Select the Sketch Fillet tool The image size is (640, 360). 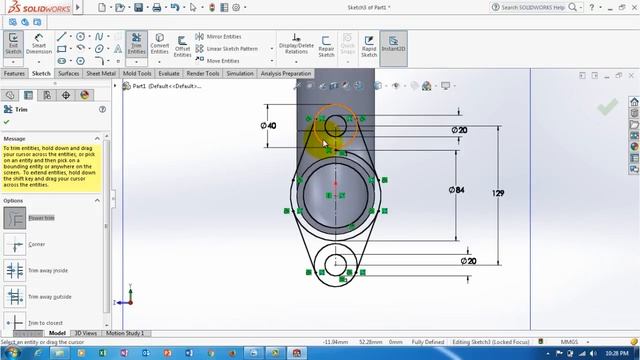click(99, 61)
